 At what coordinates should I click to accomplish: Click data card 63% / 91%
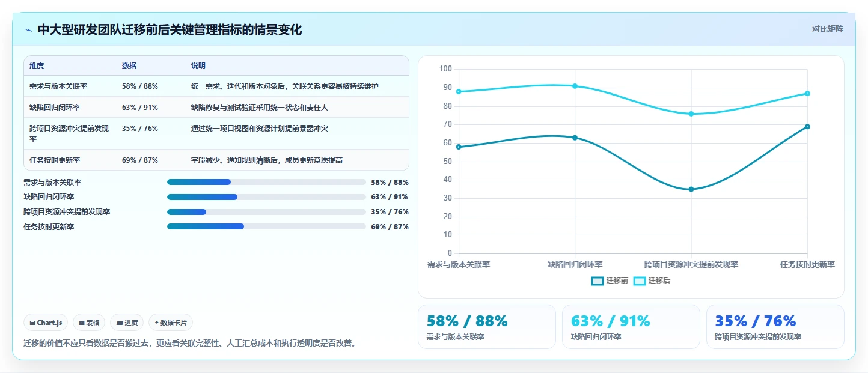pyautogui.click(x=631, y=327)
